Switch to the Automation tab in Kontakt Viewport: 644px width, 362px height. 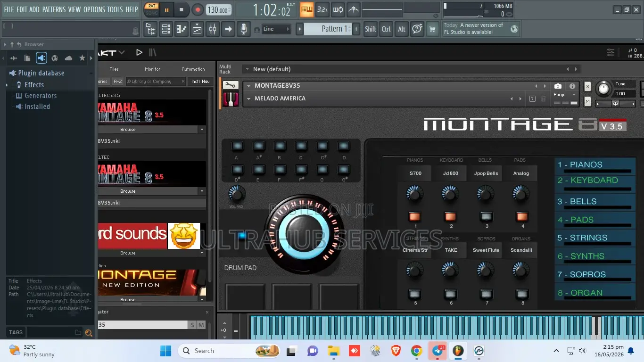pos(193,69)
